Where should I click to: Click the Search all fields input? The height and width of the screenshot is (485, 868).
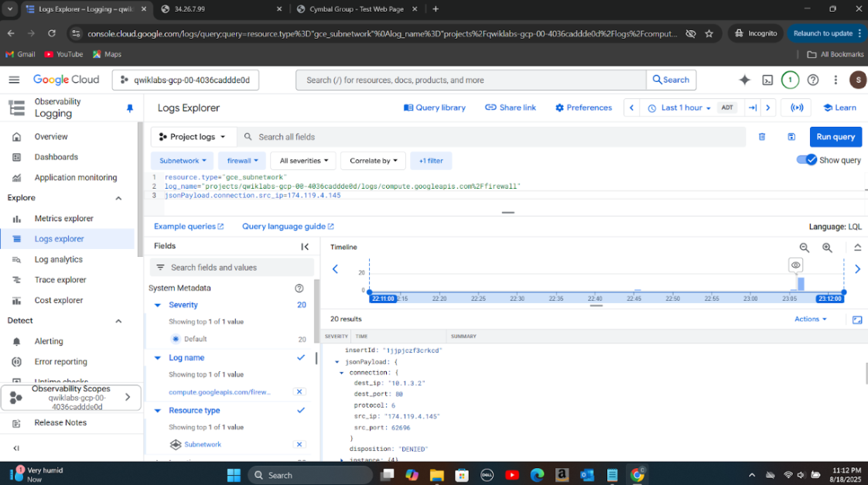tap(495, 137)
